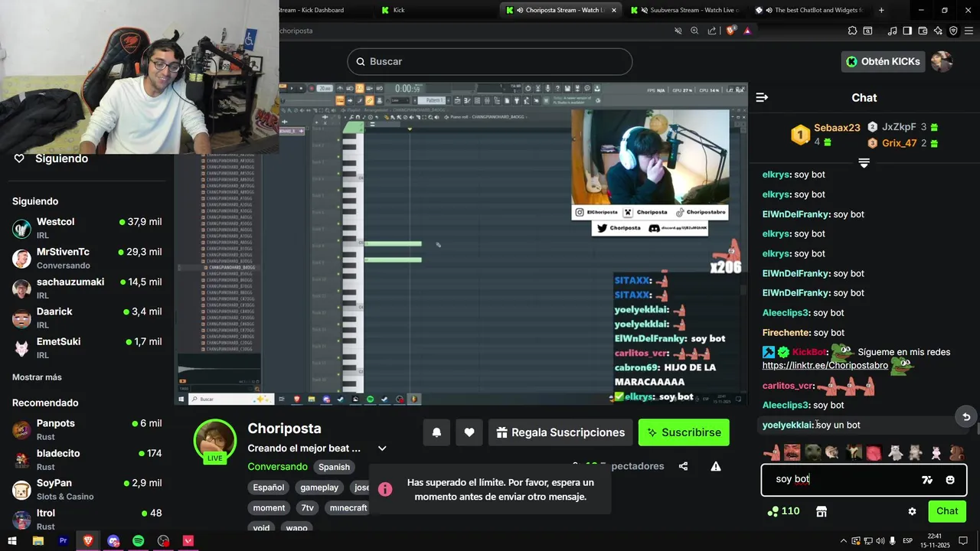Collapse chat with the arrow-lines icon

click(x=762, y=97)
